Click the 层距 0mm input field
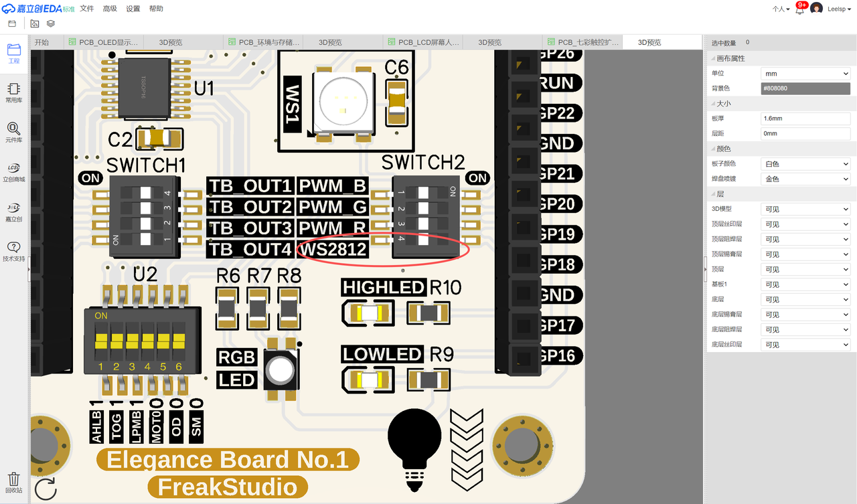This screenshot has width=857, height=504. point(806,134)
